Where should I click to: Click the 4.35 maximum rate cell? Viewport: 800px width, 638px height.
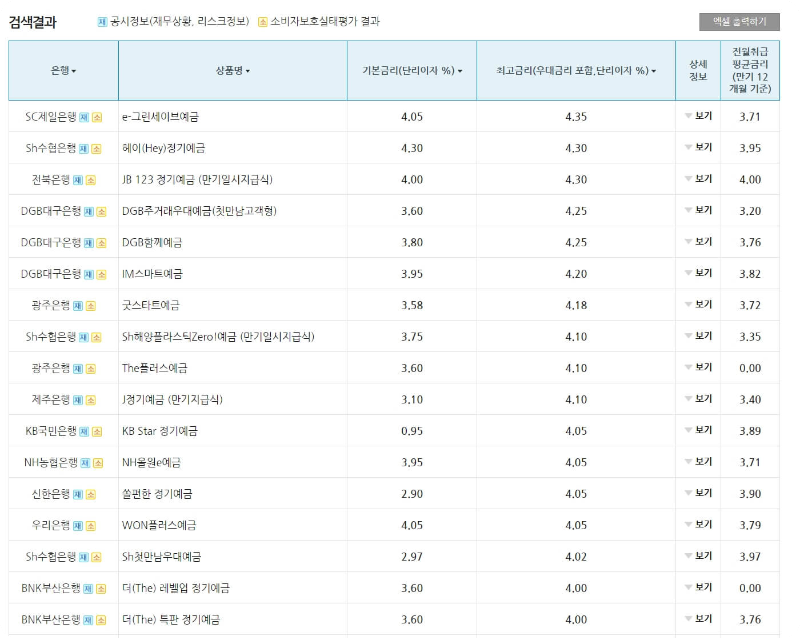[x=576, y=117]
